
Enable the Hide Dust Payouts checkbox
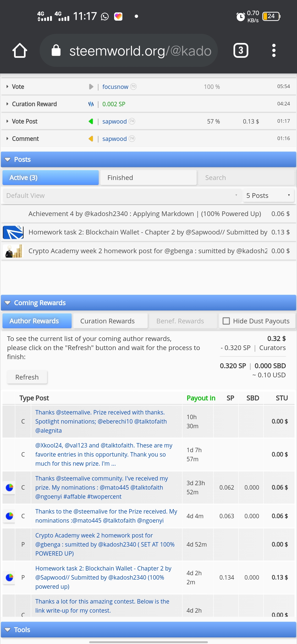click(x=226, y=321)
